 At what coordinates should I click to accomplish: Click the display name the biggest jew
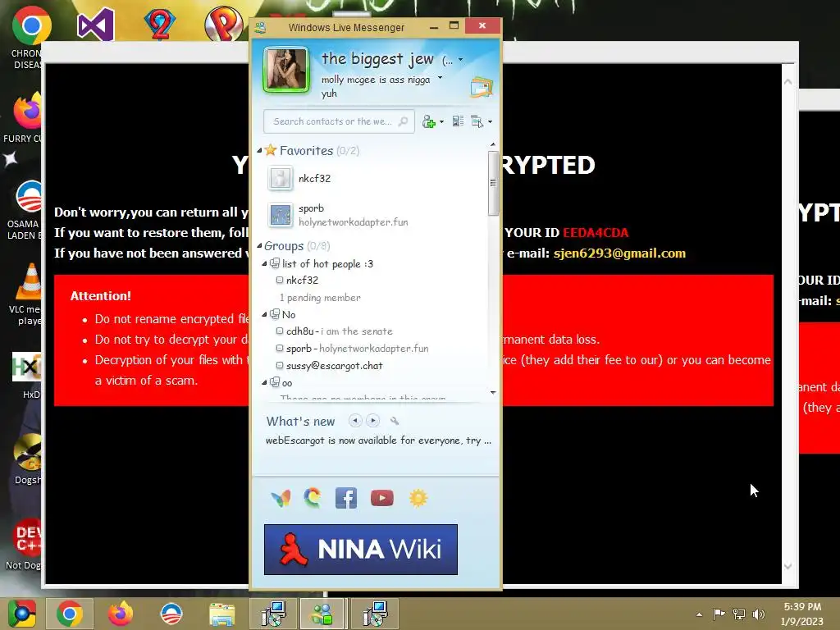377,59
